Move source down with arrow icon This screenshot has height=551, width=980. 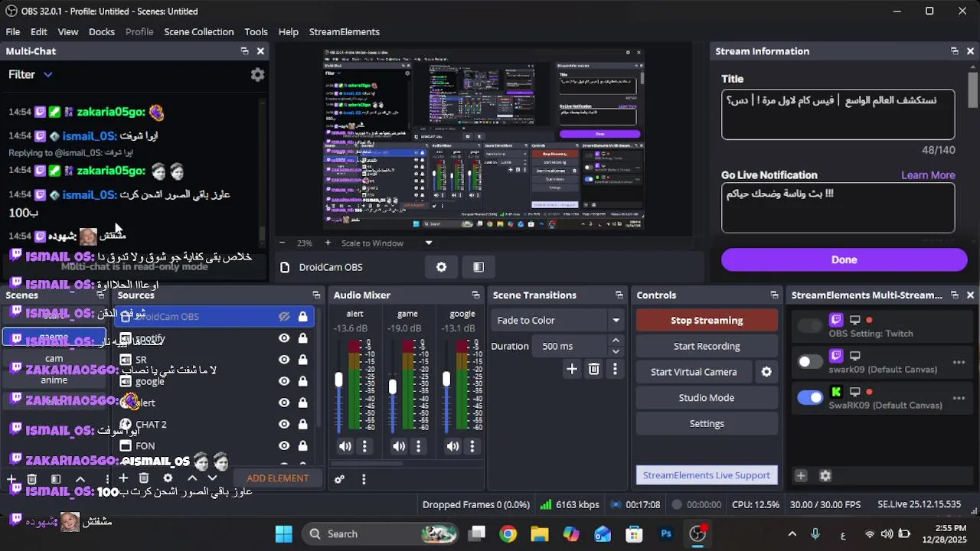pos(213,478)
